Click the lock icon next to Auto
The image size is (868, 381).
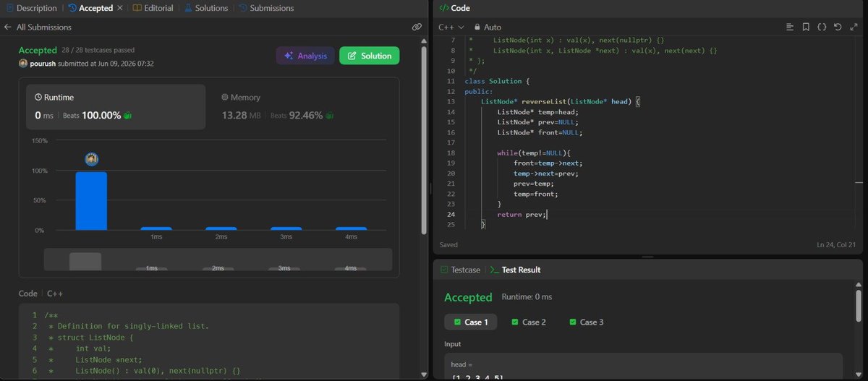[x=477, y=27]
